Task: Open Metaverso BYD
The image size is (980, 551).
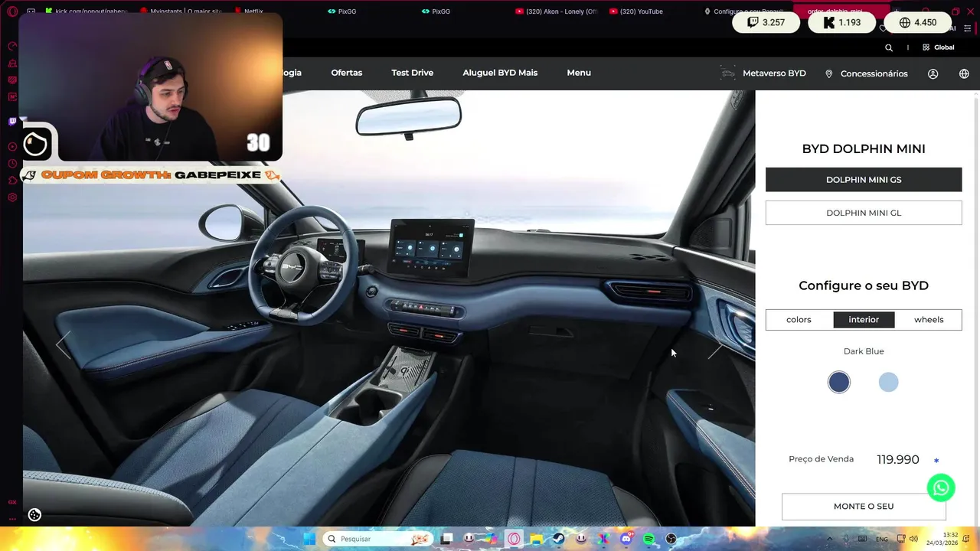Action: [x=763, y=73]
